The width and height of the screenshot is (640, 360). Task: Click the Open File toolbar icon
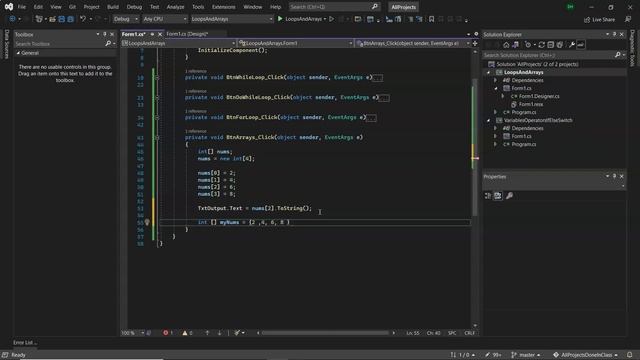click(52, 19)
